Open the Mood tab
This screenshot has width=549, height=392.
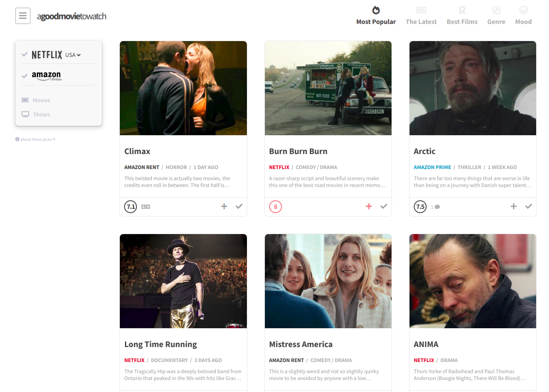[523, 21]
